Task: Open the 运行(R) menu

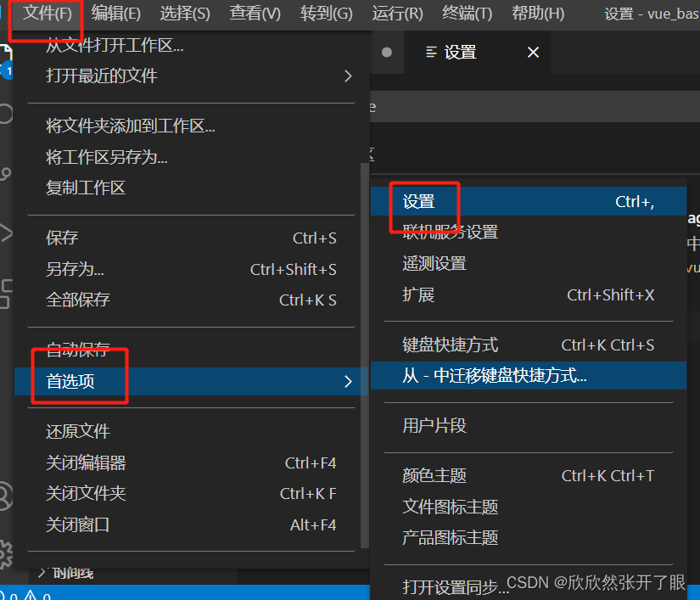Action: (398, 14)
